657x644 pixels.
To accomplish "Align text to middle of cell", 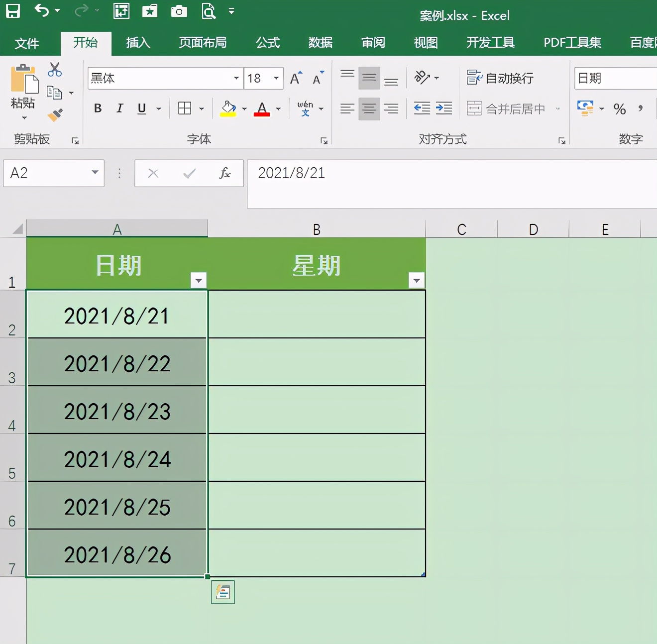I will pyautogui.click(x=369, y=78).
